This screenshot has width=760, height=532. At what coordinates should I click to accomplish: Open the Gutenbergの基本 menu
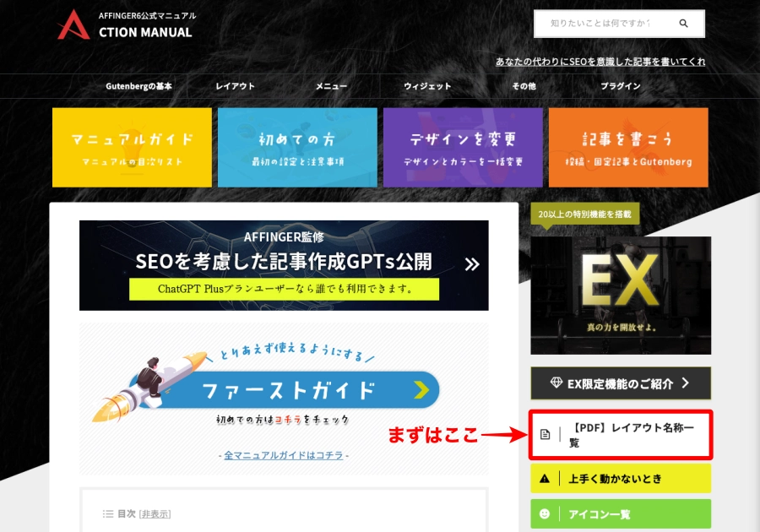tap(138, 86)
